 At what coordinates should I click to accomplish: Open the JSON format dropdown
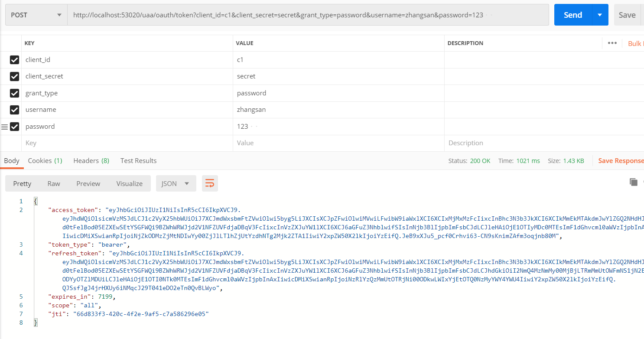[176, 183]
